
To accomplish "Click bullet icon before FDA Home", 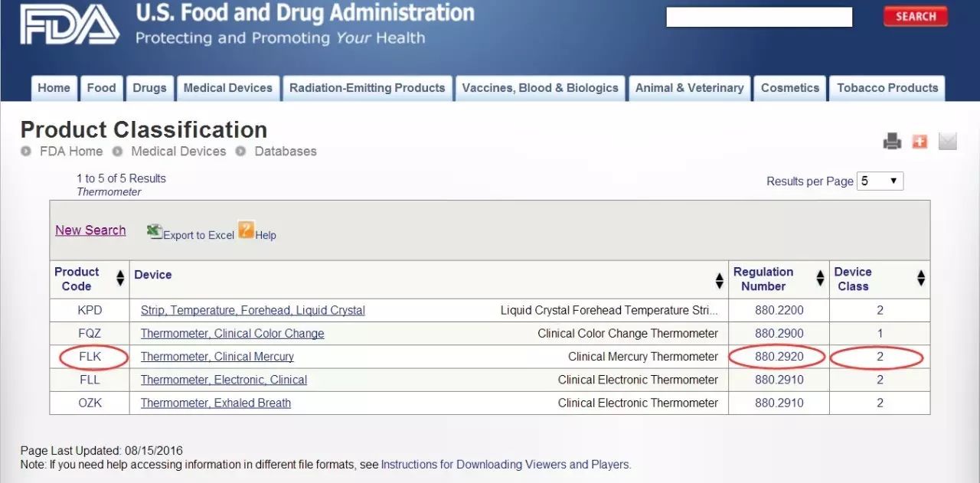I will 26,152.
